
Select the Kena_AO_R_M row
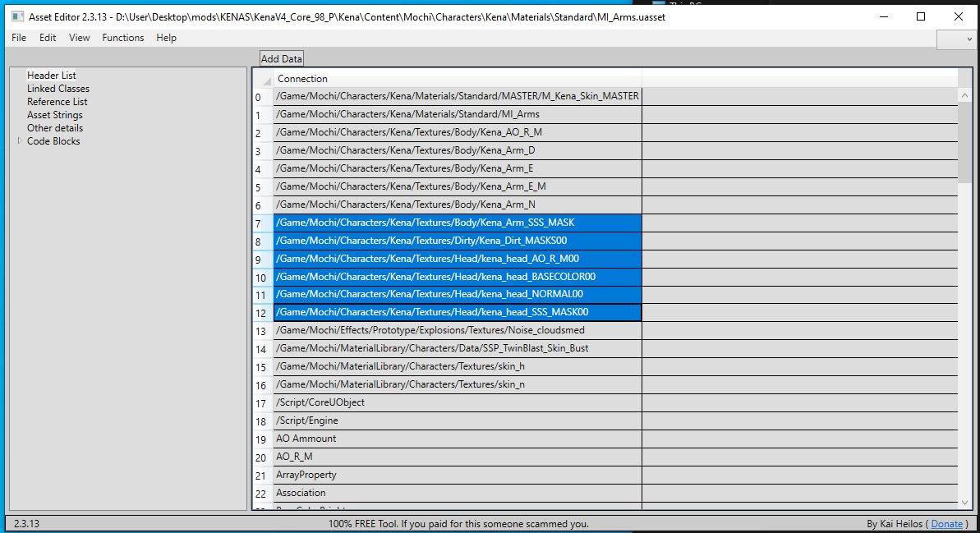coord(458,132)
